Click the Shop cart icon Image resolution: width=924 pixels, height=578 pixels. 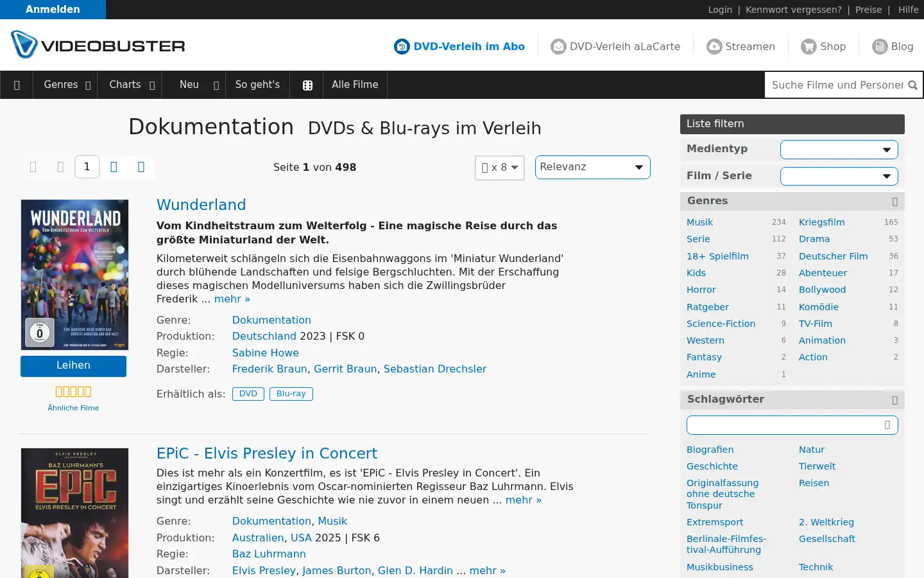(x=809, y=46)
